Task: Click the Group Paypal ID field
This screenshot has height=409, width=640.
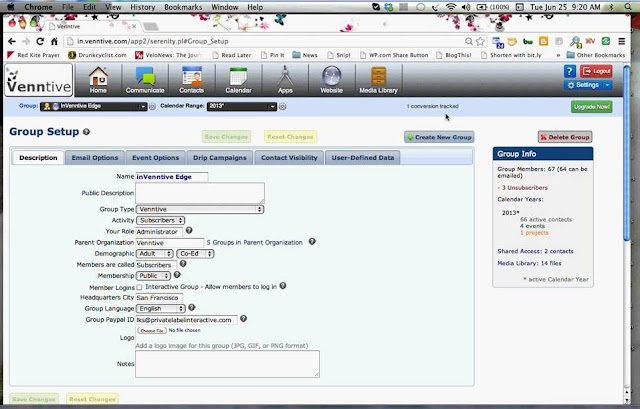Action: click(x=187, y=320)
